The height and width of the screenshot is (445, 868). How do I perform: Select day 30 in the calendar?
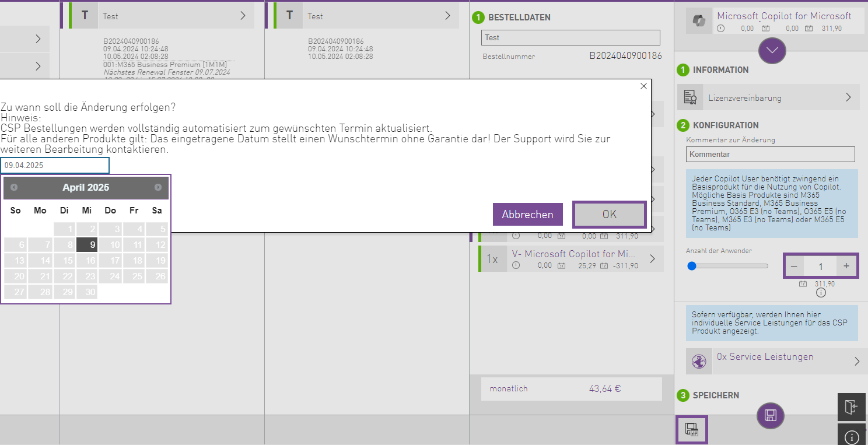[x=87, y=292]
